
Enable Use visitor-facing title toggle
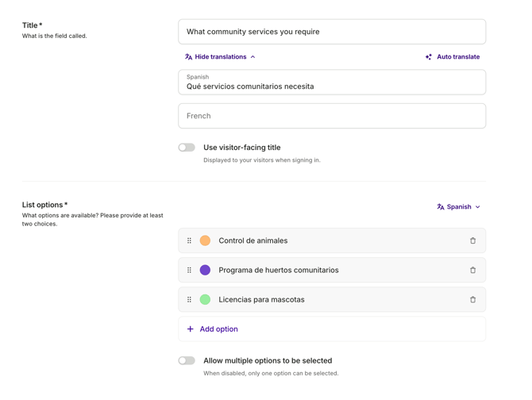[187, 148]
